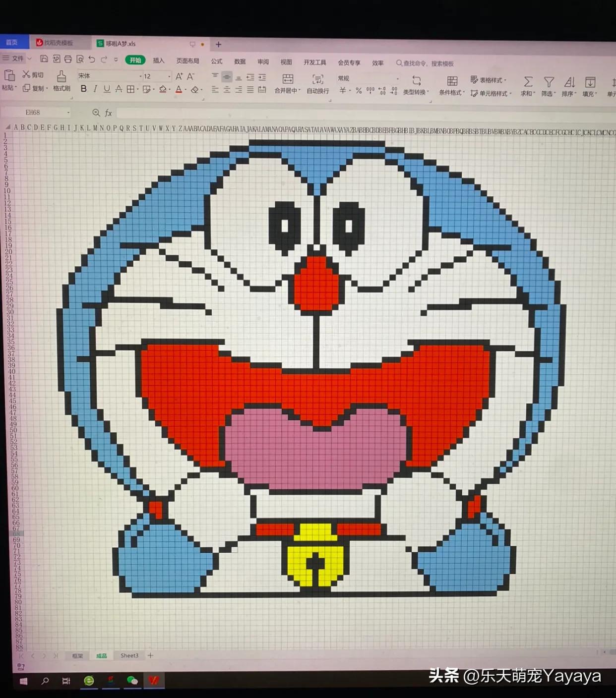
Task: Click the increase indent icon
Action: pyautogui.click(x=262, y=77)
